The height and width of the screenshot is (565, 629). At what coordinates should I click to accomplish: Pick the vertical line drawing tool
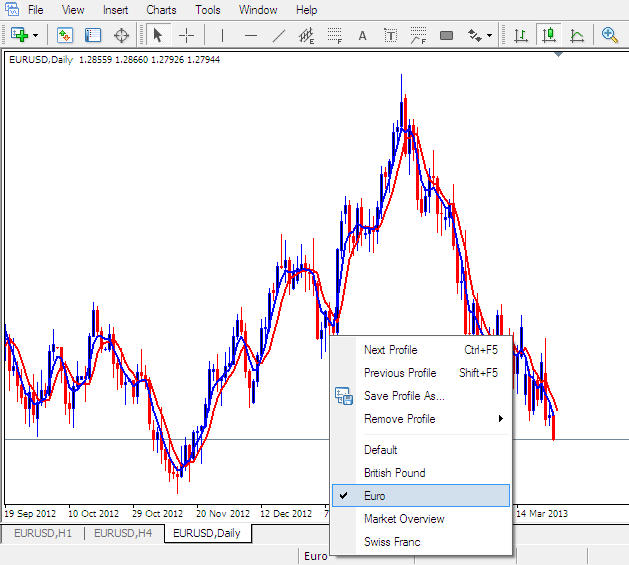click(221, 35)
